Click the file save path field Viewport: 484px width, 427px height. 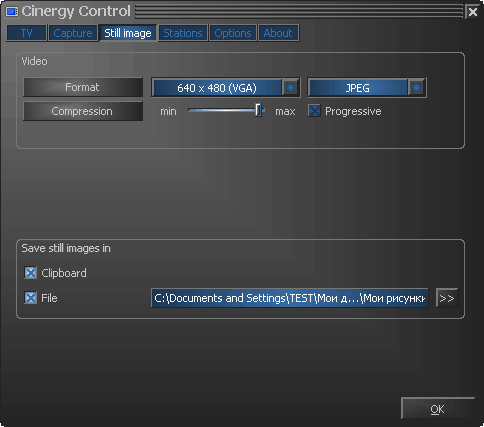290,298
